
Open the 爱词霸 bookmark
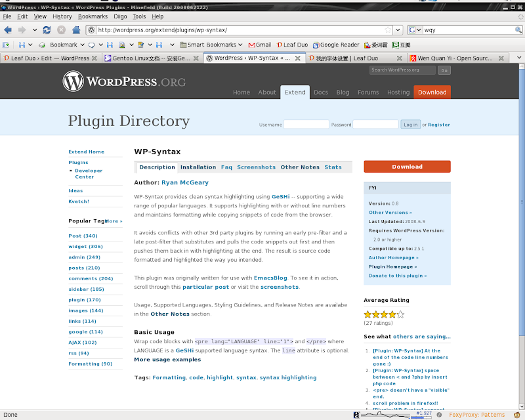pyautogui.click(x=375, y=45)
